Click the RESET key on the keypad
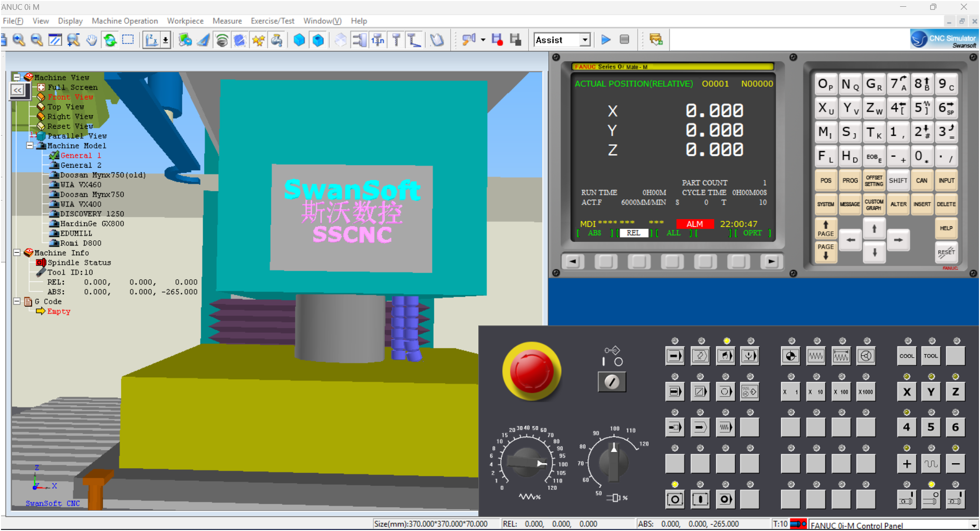Viewport: 980px width, 531px height. [x=946, y=252]
